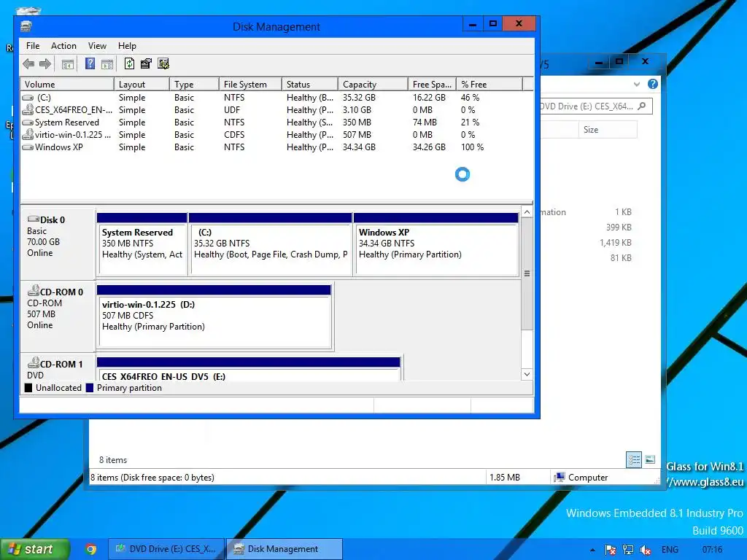This screenshot has height=560, width=747.
Task: Click the Refresh toolbar icon
Action: 129,63
